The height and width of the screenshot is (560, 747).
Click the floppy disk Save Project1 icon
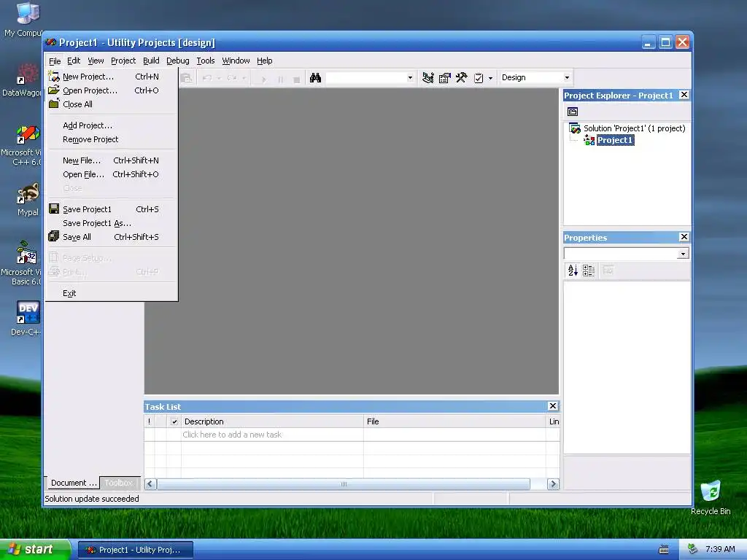tap(54, 209)
